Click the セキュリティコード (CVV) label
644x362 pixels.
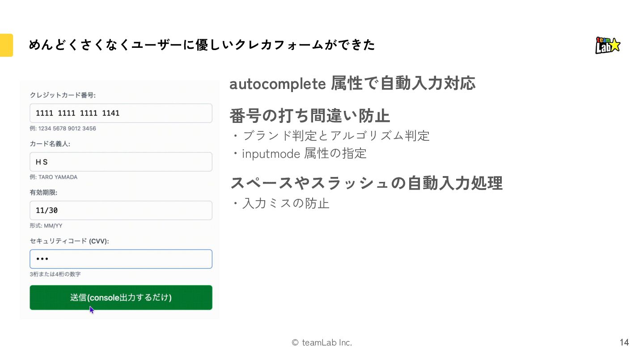coord(69,241)
